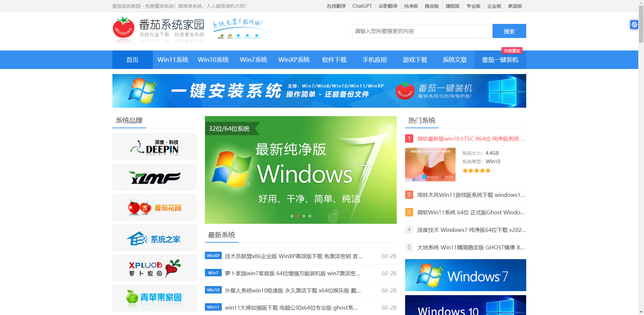
Task: Click the 快速重装 red badge
Action: (512, 51)
